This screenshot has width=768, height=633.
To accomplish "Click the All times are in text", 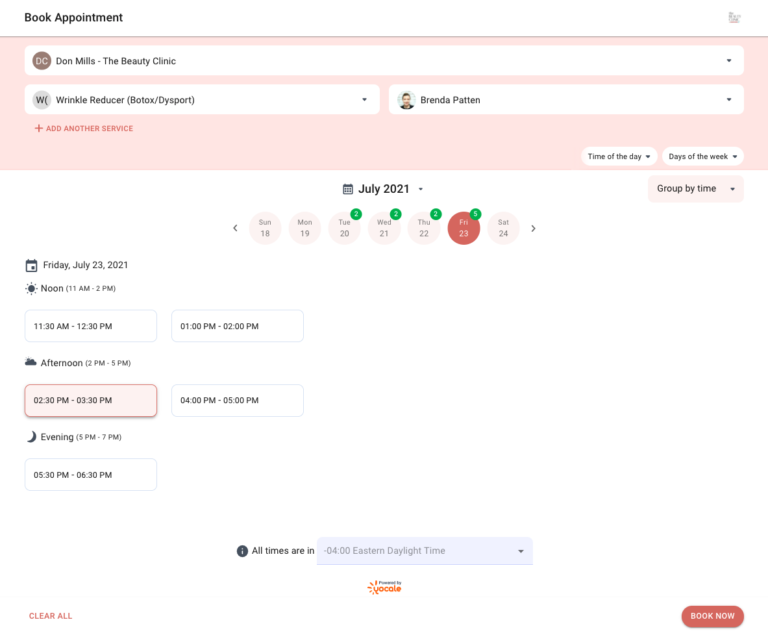I will pyautogui.click(x=283, y=551).
